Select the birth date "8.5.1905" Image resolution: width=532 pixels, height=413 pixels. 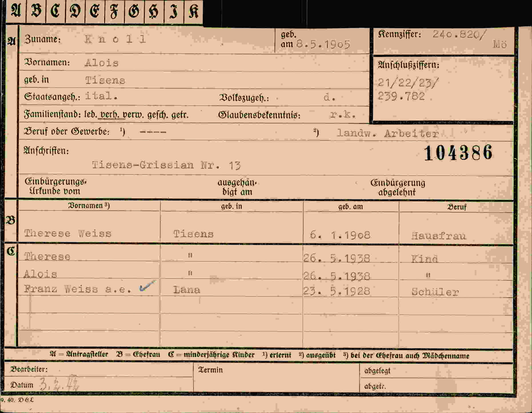click(x=323, y=44)
